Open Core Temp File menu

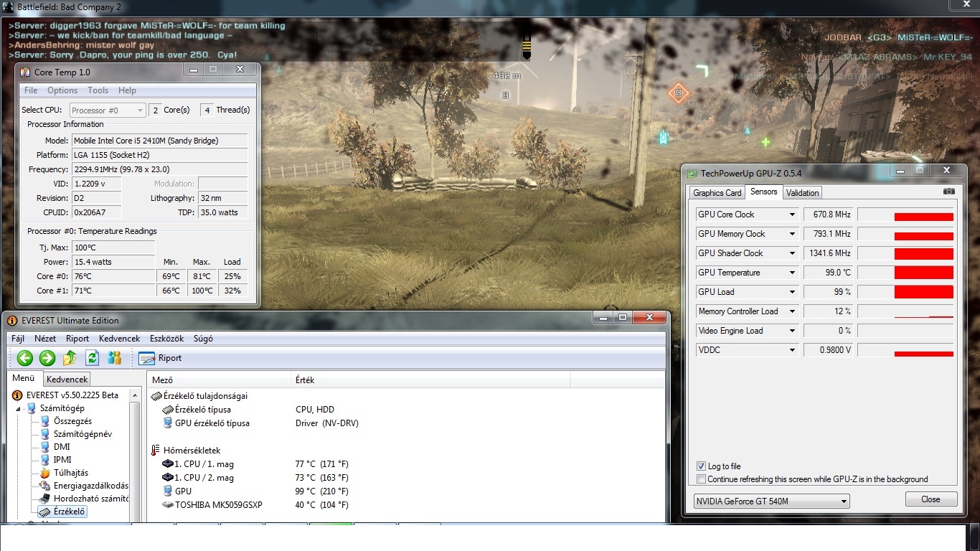[31, 90]
